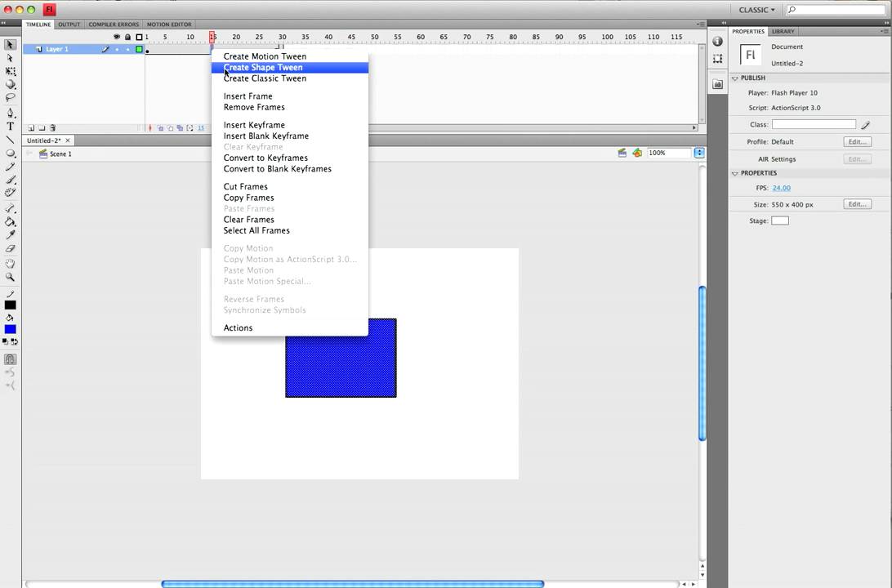This screenshot has width=892, height=588.
Task: Collapse the tools panel arrows
Action: (3, 23)
